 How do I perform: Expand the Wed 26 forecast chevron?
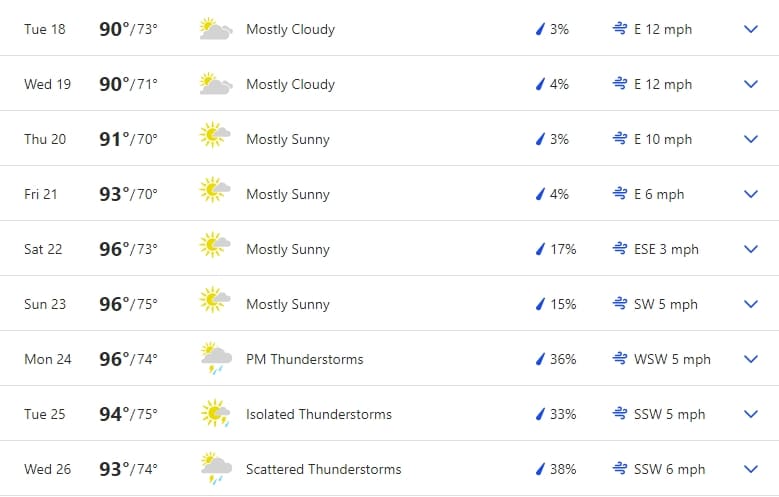751,469
